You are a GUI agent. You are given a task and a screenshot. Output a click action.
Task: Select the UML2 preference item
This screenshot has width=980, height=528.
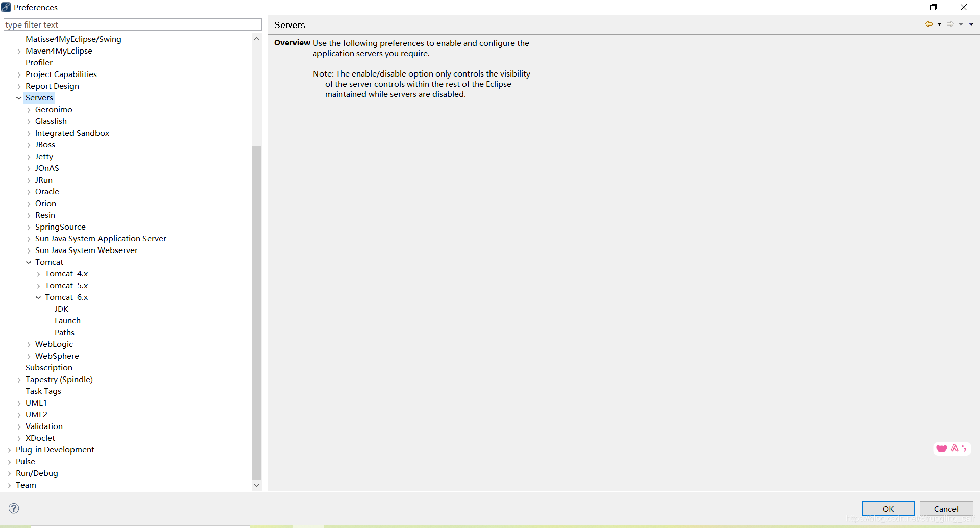pos(36,415)
